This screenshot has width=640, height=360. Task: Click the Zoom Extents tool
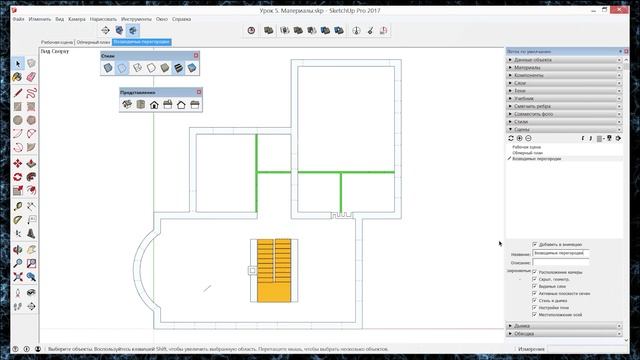[x=18, y=277]
